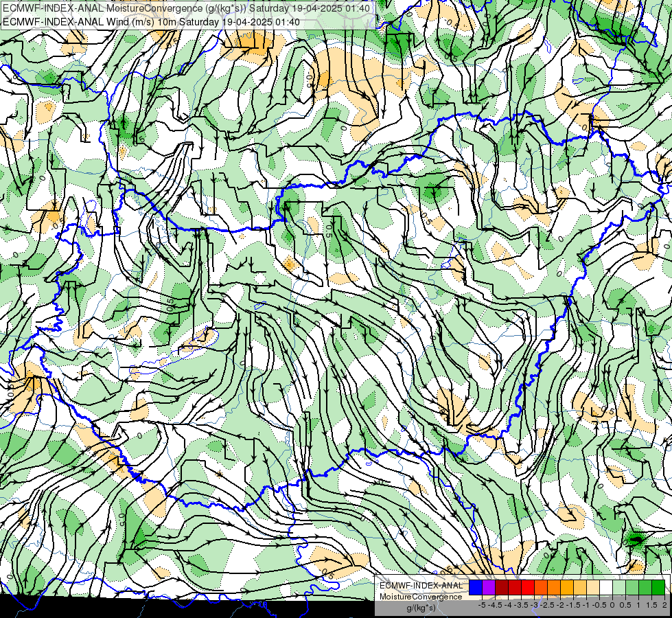Click the -2.5 tick label on the legend
The image size is (672, 618).
coord(547,605)
